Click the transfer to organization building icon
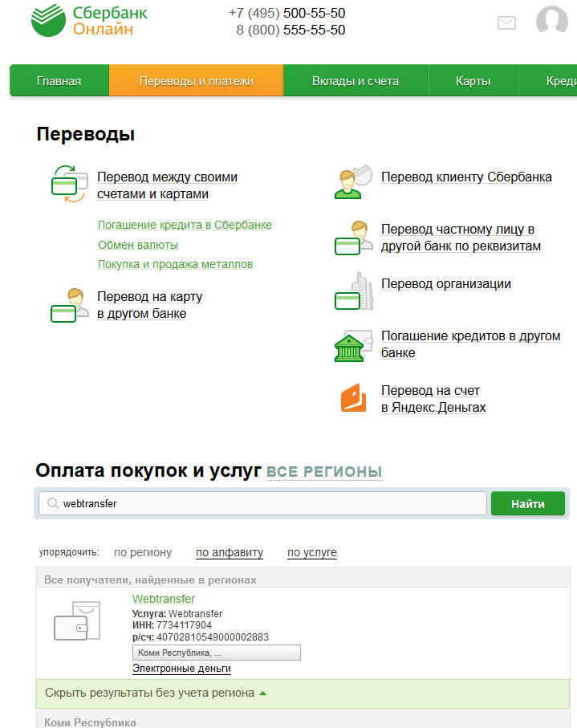This screenshot has width=577, height=728. coord(352,291)
